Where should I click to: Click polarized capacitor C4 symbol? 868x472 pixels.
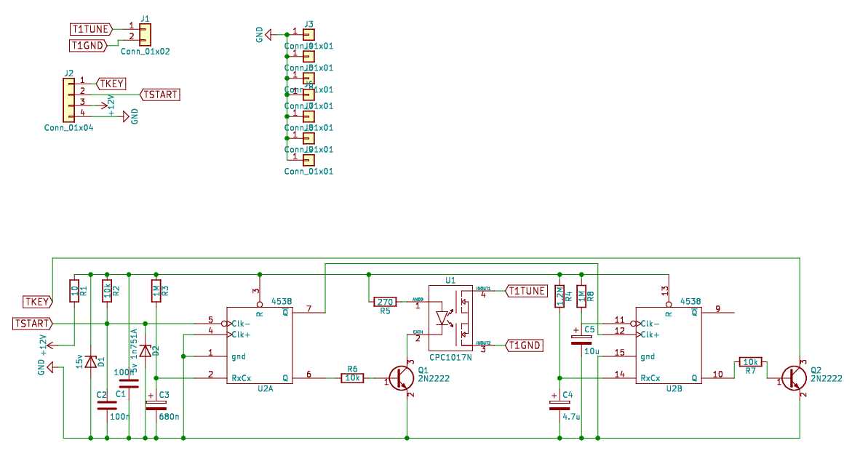559,405
